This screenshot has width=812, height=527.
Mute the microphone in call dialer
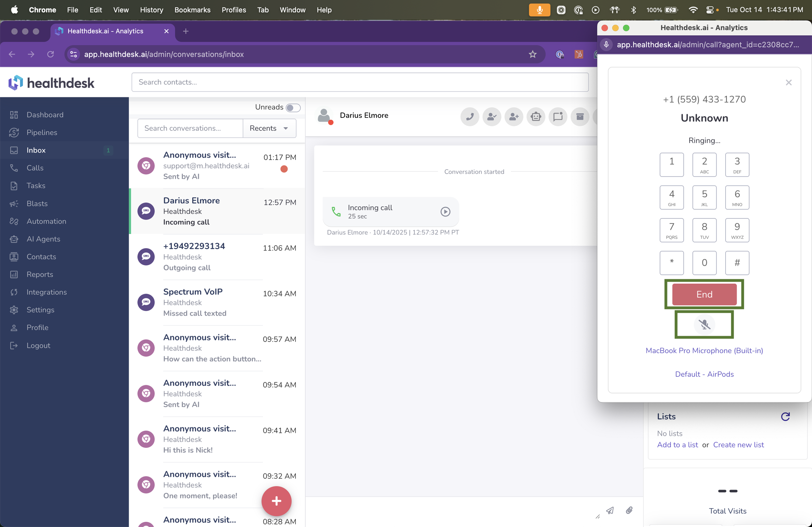coord(704,324)
